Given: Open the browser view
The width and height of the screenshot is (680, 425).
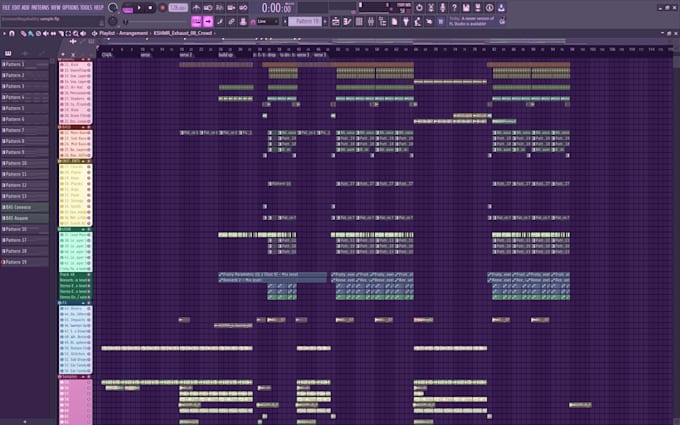Looking at the screenshot, I should (382, 21).
